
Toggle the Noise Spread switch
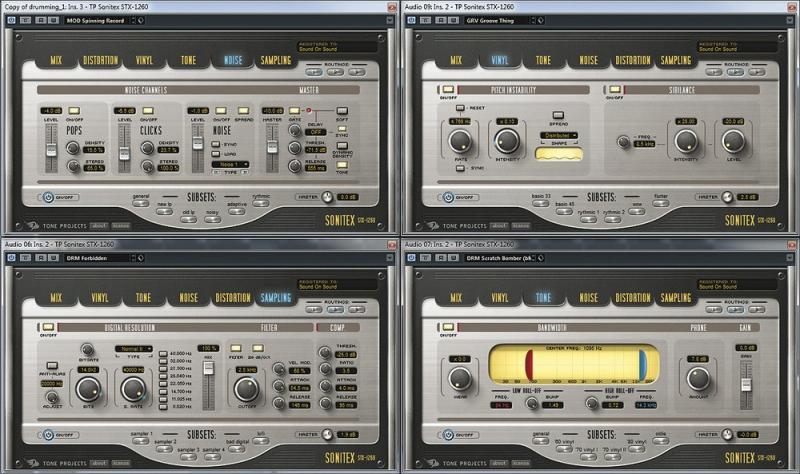243,111
